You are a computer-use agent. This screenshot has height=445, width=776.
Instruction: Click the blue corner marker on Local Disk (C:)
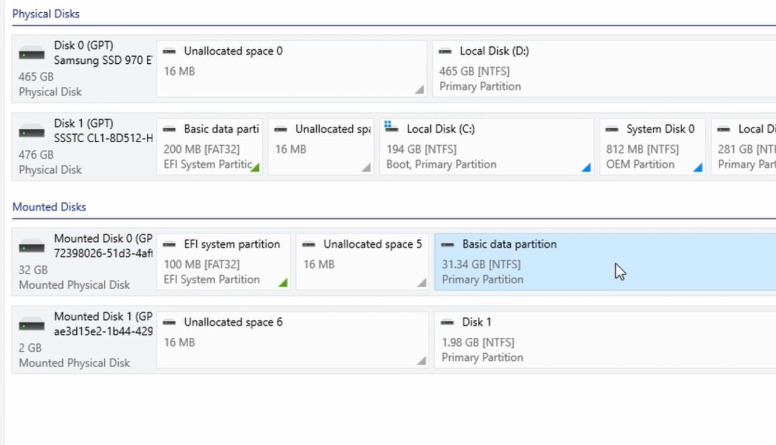(x=586, y=167)
